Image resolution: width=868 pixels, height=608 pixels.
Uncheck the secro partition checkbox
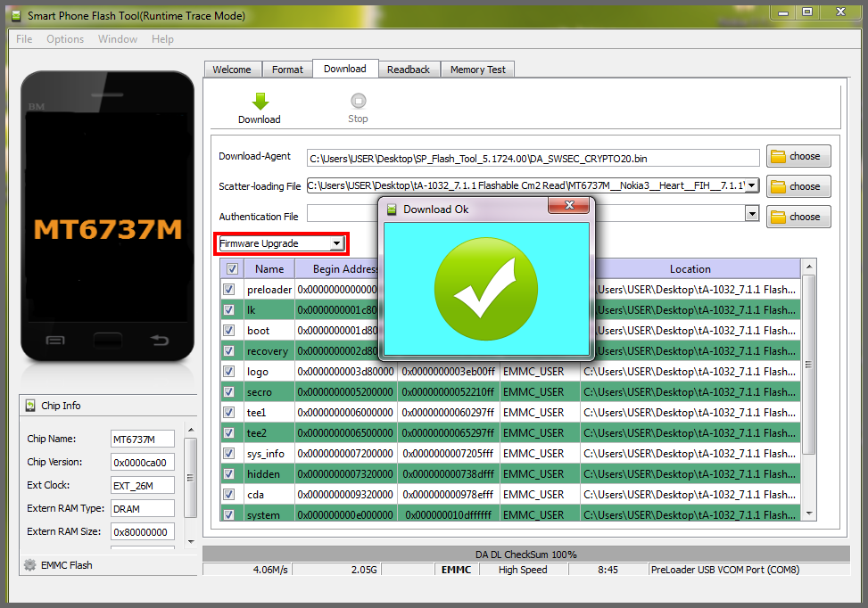point(228,391)
